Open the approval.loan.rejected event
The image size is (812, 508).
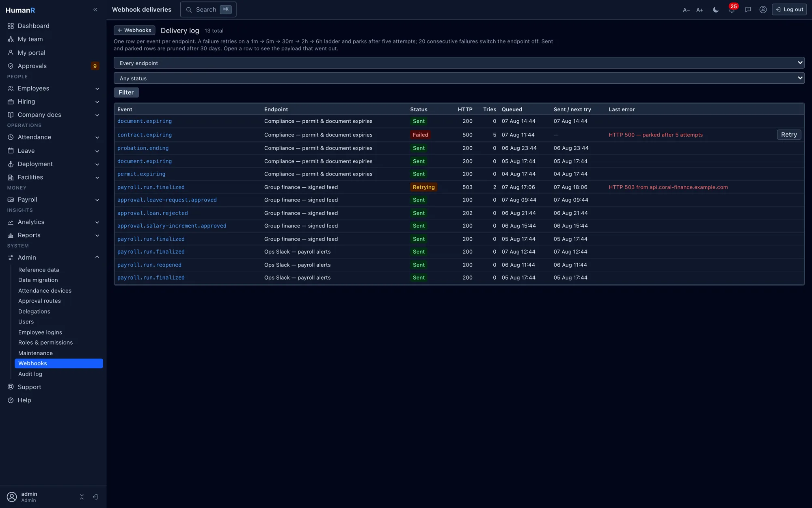(x=153, y=213)
